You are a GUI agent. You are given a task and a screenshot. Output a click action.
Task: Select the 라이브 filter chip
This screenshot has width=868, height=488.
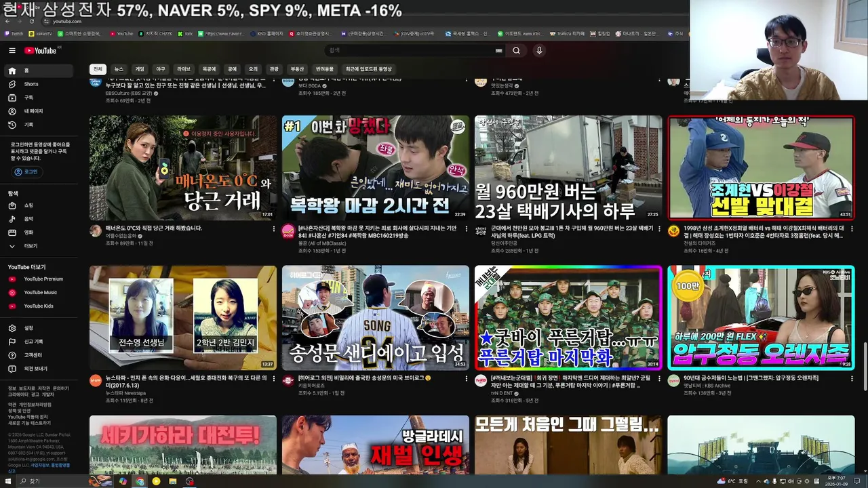click(184, 69)
